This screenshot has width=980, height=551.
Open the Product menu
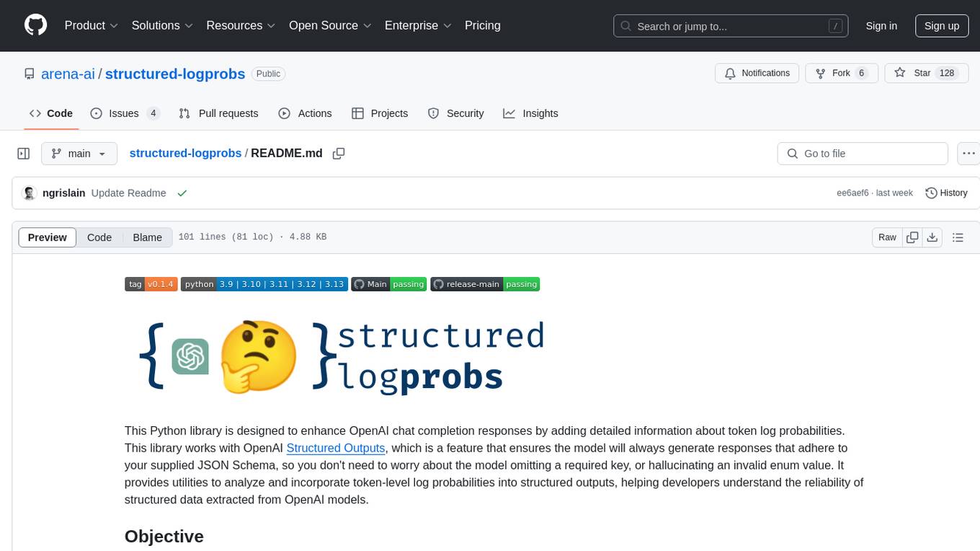(x=92, y=25)
